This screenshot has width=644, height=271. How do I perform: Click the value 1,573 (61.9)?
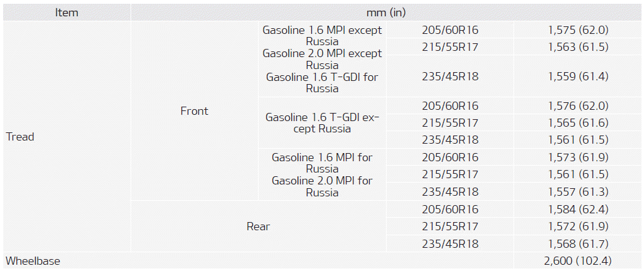coord(578,157)
